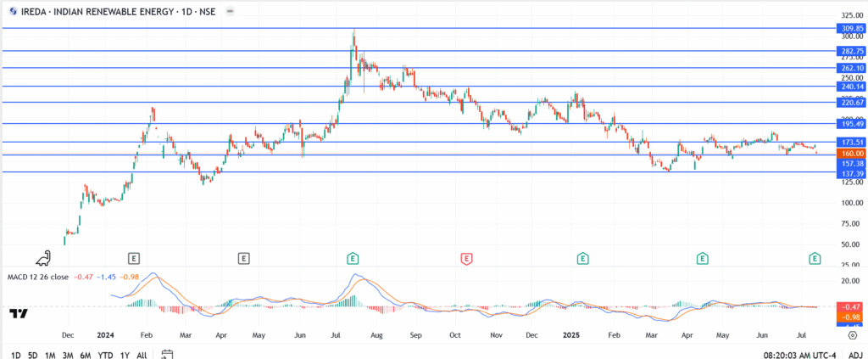868x359 pixels.
Task: Click the Nov label on time axis
Action: 497,335
